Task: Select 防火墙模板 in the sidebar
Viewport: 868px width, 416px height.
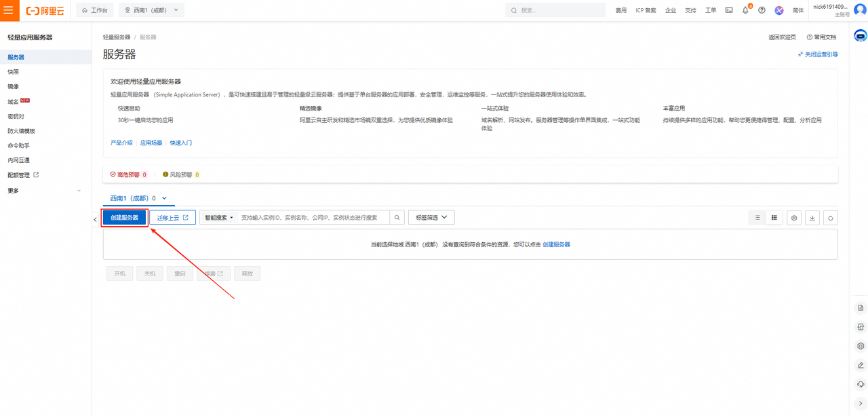Action: (21, 131)
